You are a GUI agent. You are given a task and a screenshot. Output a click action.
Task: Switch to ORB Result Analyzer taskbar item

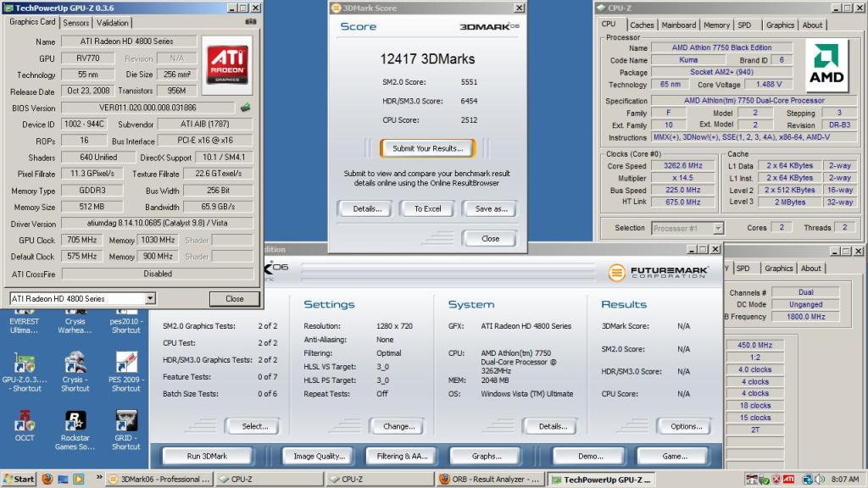pyautogui.click(x=490, y=480)
